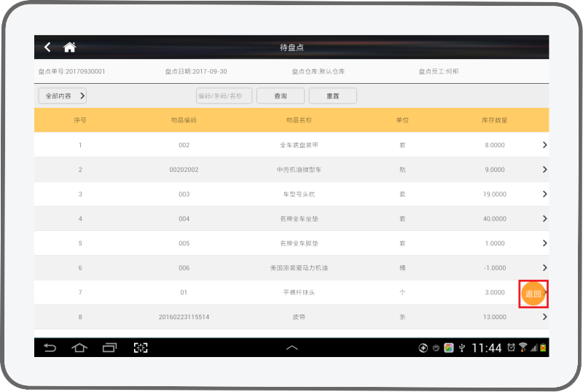Select the 库存数量 column header

[x=494, y=119]
